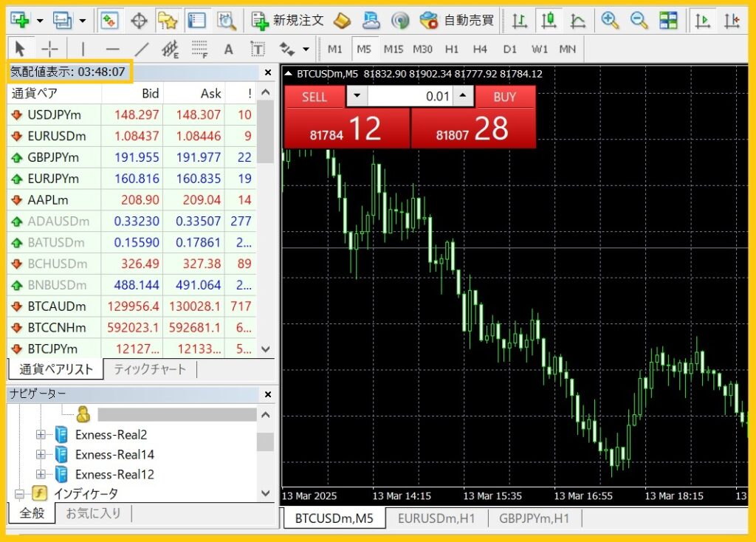Set timeframe to H1

coord(452,49)
